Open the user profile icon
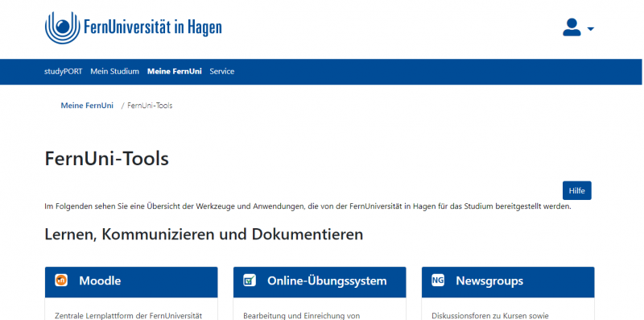 [572, 27]
